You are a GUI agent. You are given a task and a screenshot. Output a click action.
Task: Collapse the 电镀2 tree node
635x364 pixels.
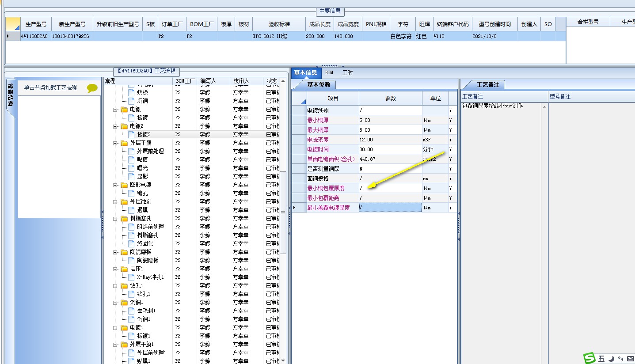coord(116,126)
